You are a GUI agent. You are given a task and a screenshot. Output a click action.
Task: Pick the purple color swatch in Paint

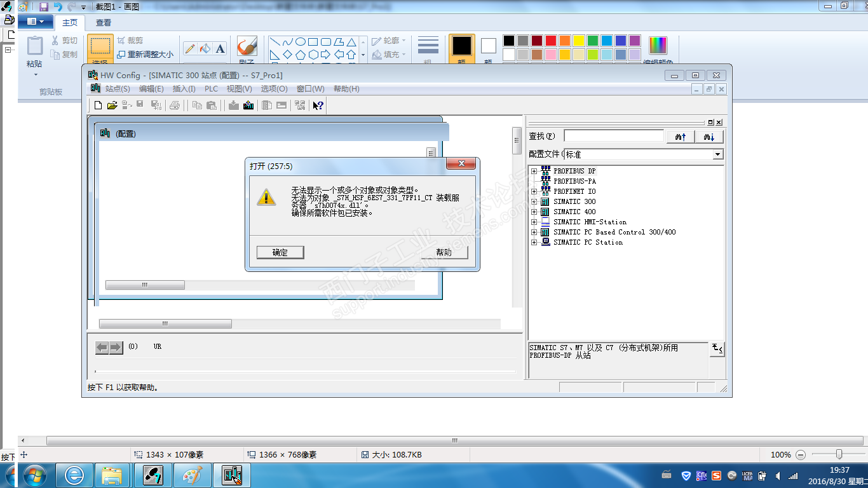tap(635, 41)
